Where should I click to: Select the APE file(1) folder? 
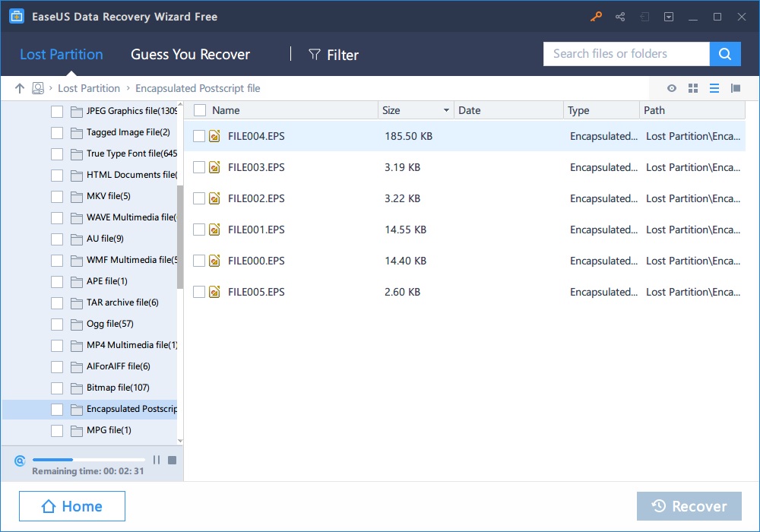[x=107, y=281]
